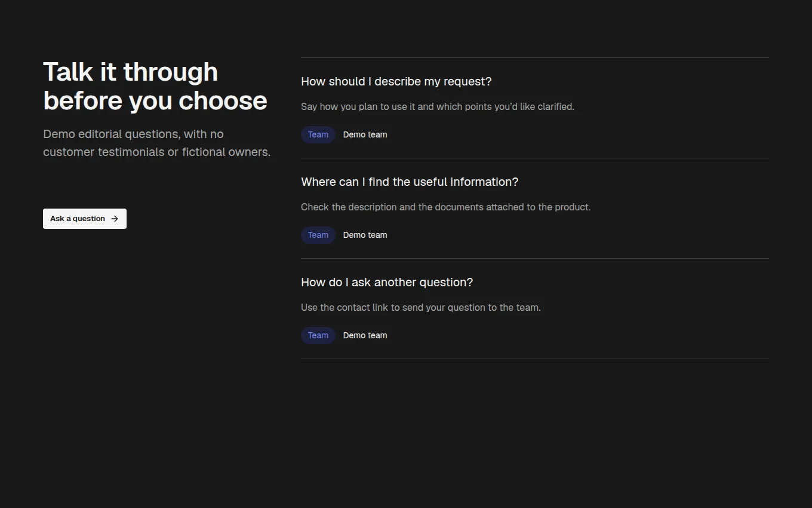
Task: Click the Team badge under the first question
Action: (318, 134)
